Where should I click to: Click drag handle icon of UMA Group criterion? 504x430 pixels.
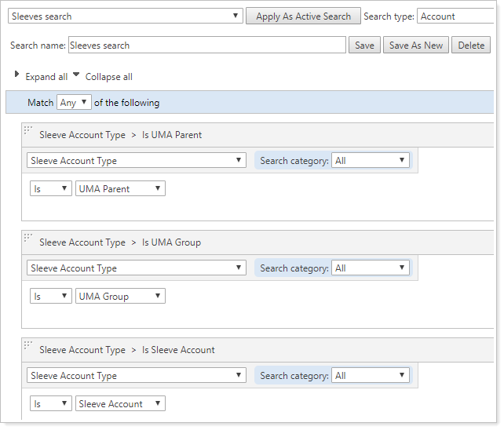click(x=28, y=239)
